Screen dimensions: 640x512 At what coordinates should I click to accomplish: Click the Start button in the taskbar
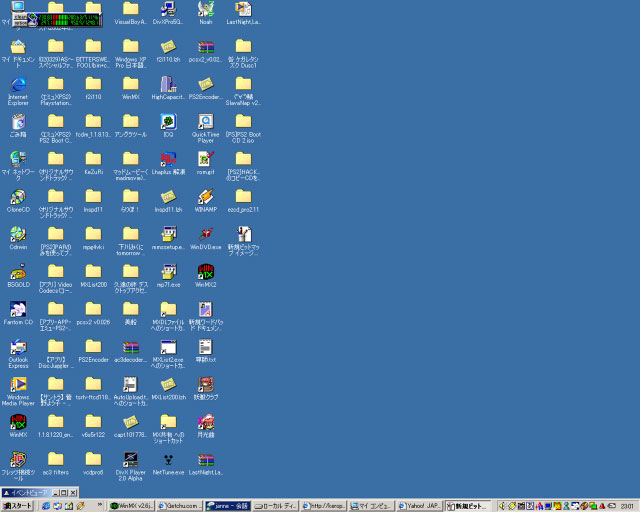tap(19, 506)
